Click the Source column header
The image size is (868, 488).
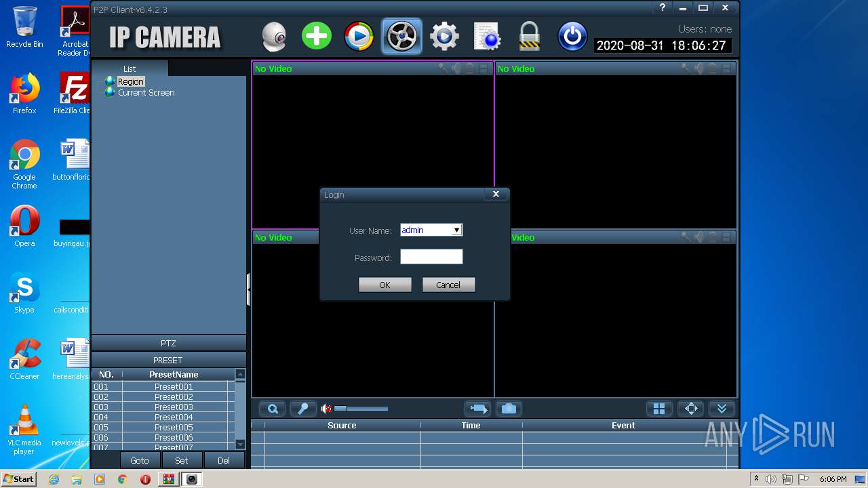[342, 425]
